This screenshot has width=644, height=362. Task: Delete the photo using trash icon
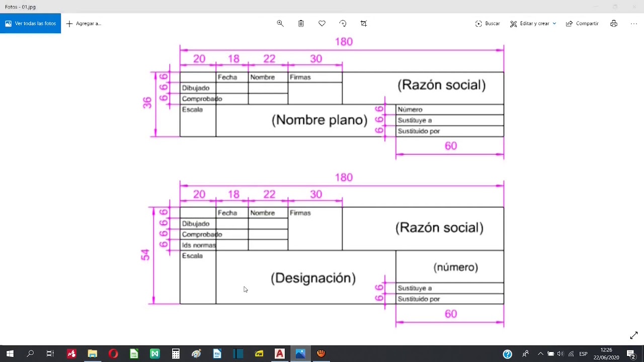(x=301, y=24)
